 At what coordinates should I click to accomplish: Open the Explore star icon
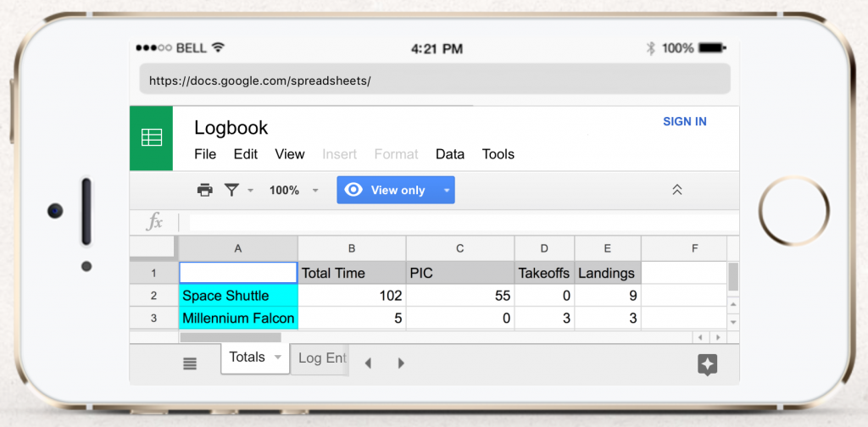[x=708, y=364]
